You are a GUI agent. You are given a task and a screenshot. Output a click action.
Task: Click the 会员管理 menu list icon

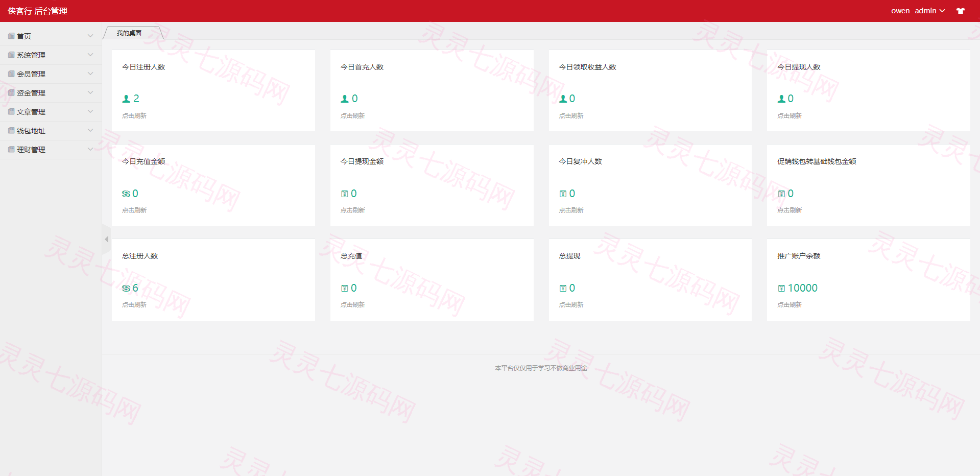click(11, 74)
